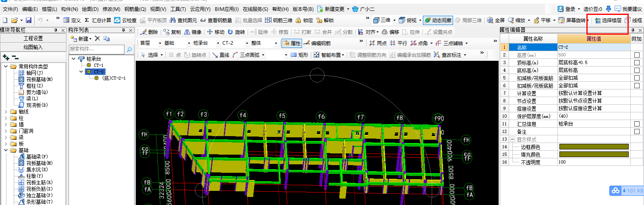Click the 搜索构件 search field

(x=97, y=49)
